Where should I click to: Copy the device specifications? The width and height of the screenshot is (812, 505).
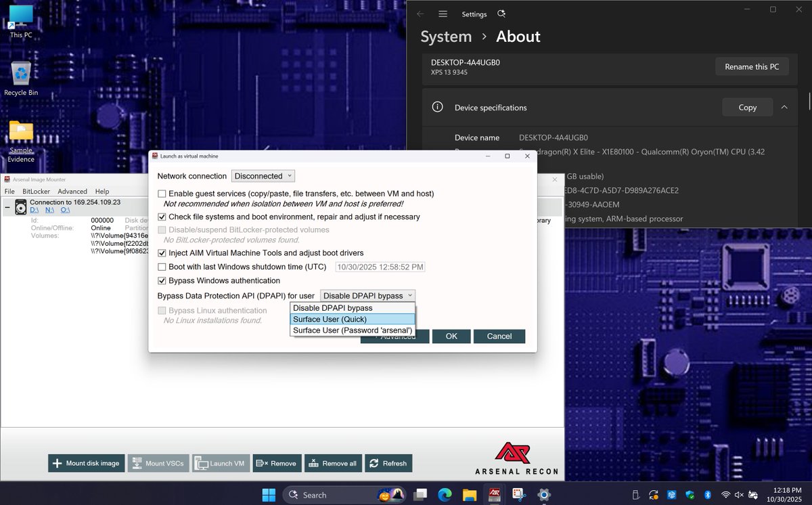(x=748, y=107)
